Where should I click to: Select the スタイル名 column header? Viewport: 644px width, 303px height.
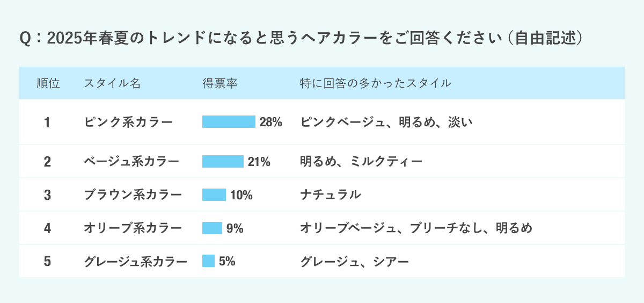pyautogui.click(x=112, y=83)
